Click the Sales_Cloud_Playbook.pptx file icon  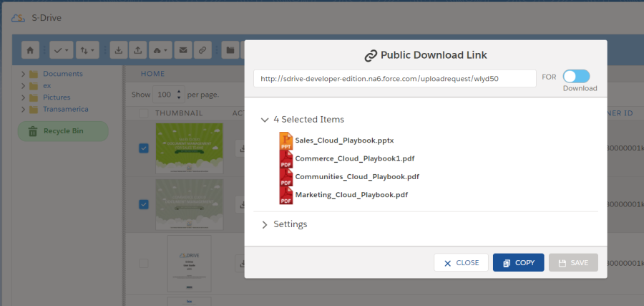[x=286, y=141]
